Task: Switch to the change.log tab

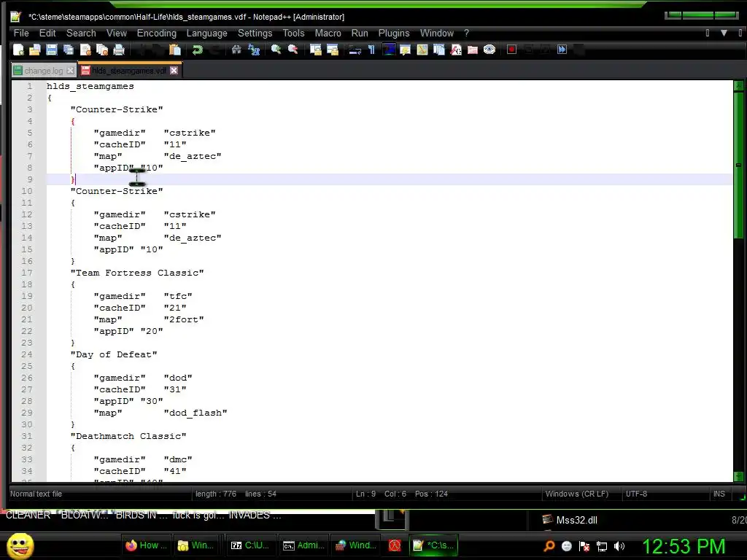Action: 43,71
